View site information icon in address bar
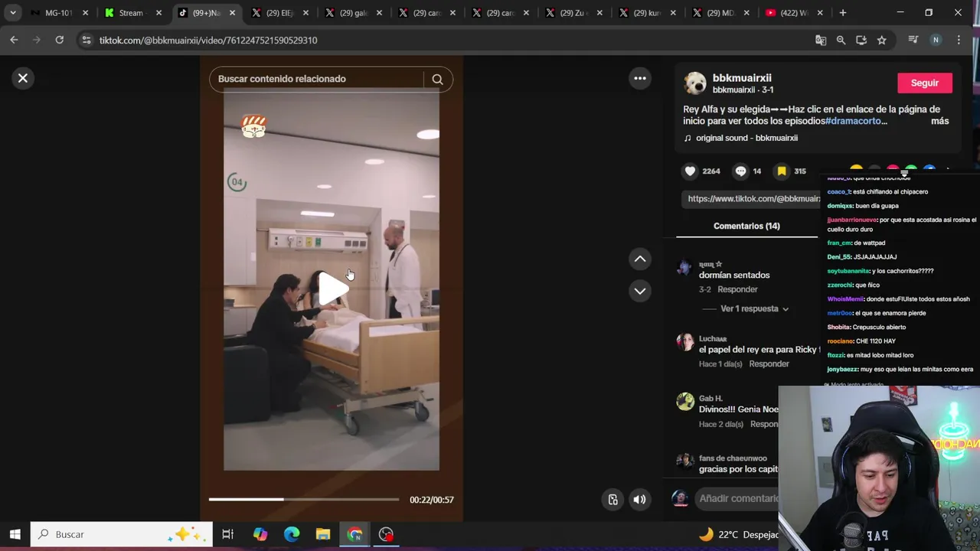 point(87,40)
